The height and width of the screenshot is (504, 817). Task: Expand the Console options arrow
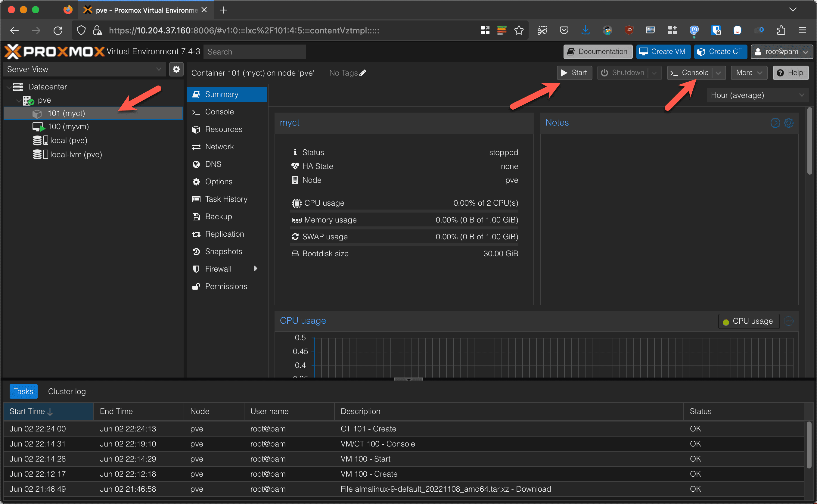pyautogui.click(x=718, y=73)
